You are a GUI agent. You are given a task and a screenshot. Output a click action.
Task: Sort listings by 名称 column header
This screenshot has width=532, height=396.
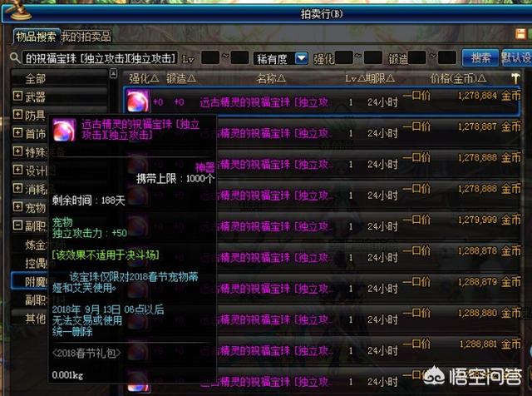(271, 78)
